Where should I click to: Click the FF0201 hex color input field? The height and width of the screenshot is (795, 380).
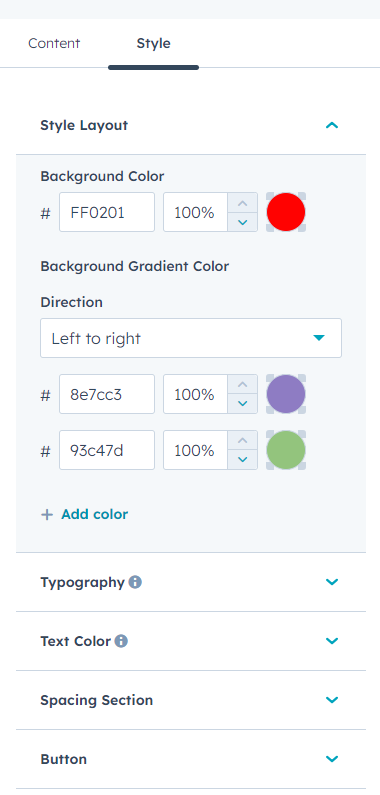[107, 212]
